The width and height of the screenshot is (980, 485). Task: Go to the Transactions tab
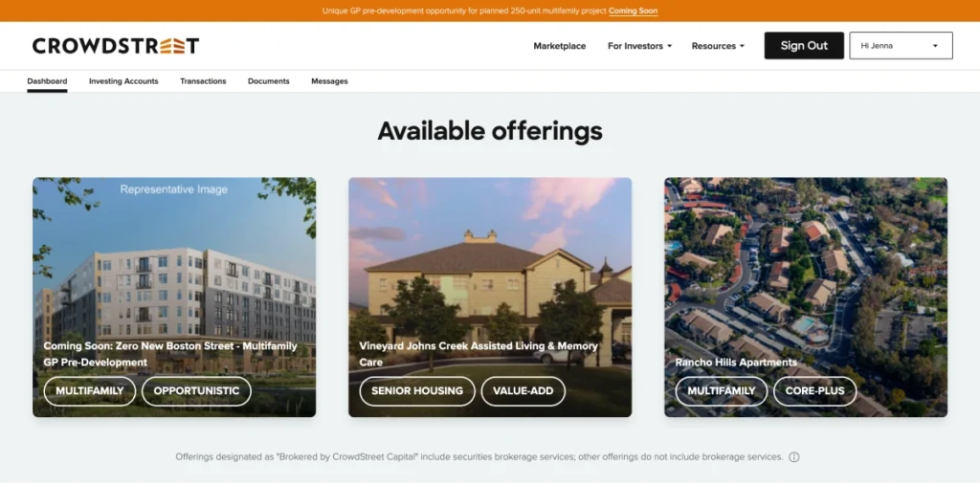pos(203,81)
